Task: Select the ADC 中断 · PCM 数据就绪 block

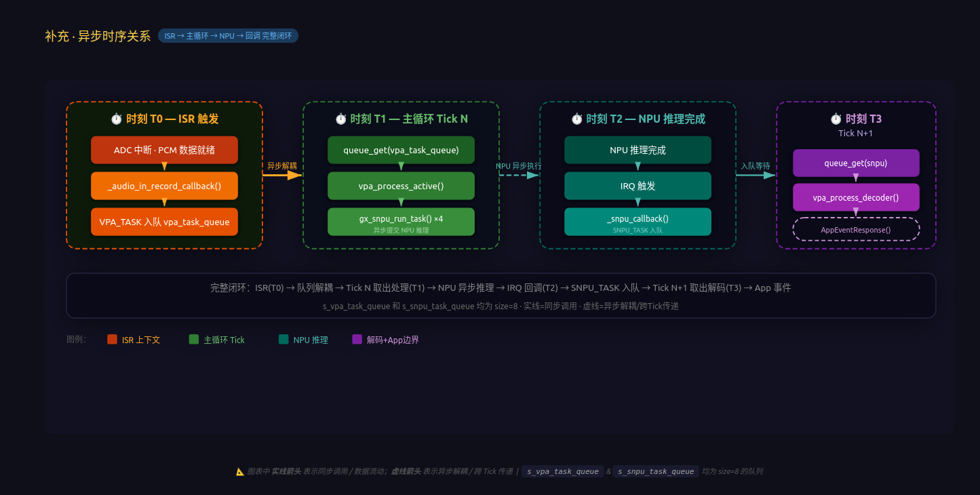Action: 164,150
